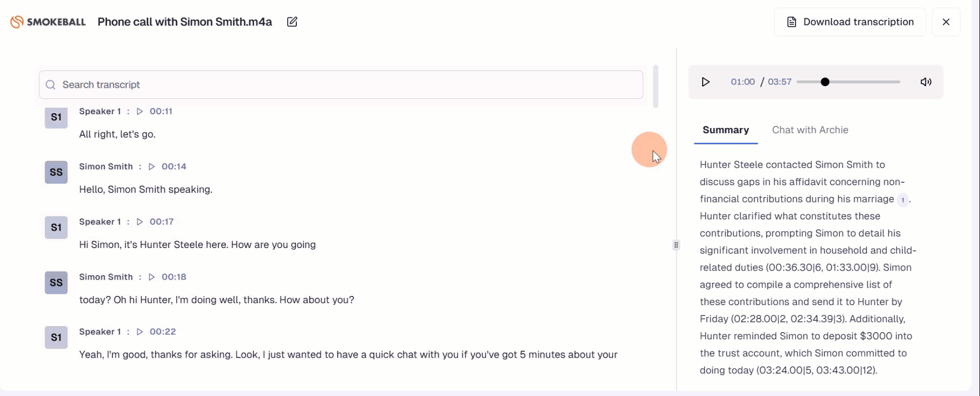Select the Summary tab

726,130
